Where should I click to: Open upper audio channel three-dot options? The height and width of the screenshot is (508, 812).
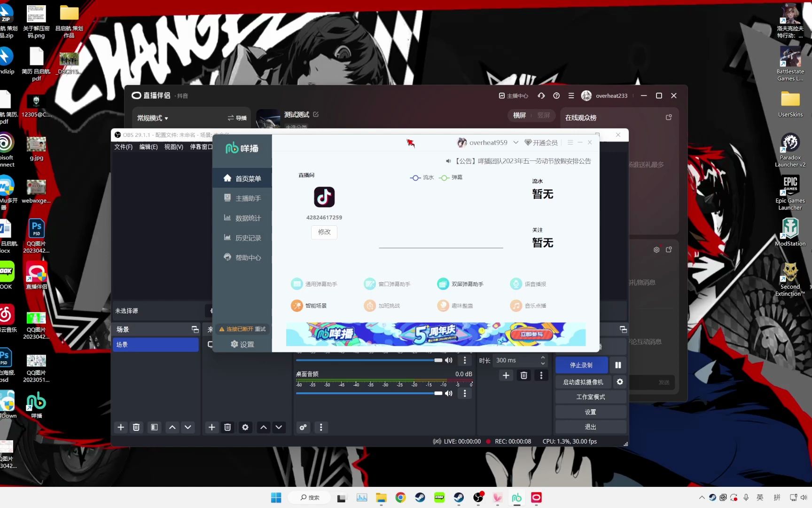(465, 360)
